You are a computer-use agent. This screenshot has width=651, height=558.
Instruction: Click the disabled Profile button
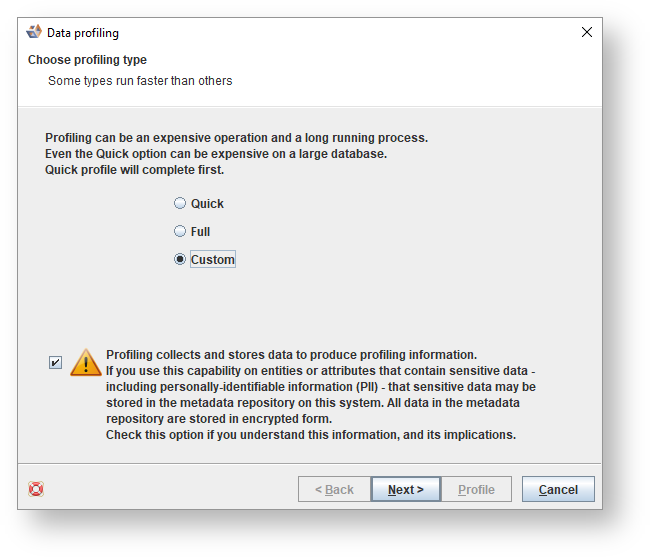click(476, 489)
